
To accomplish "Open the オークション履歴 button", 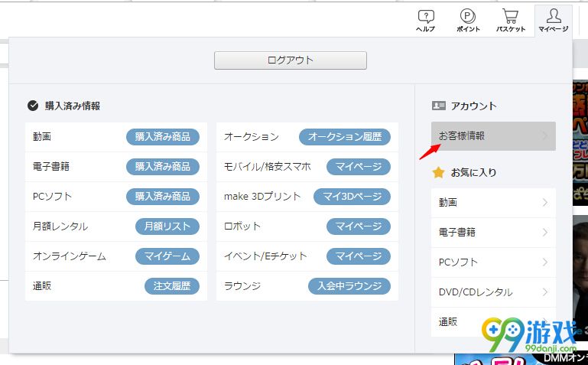I will point(345,137).
